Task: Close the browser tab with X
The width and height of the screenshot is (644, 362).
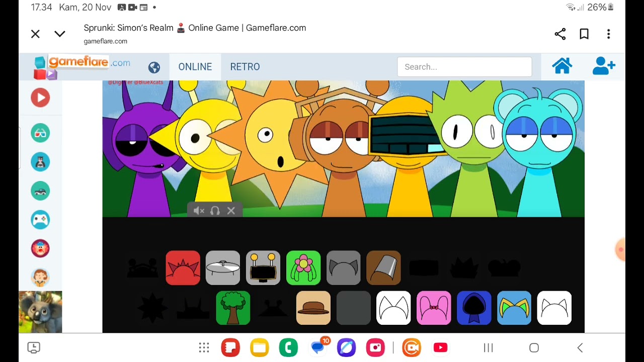Action: point(35,34)
